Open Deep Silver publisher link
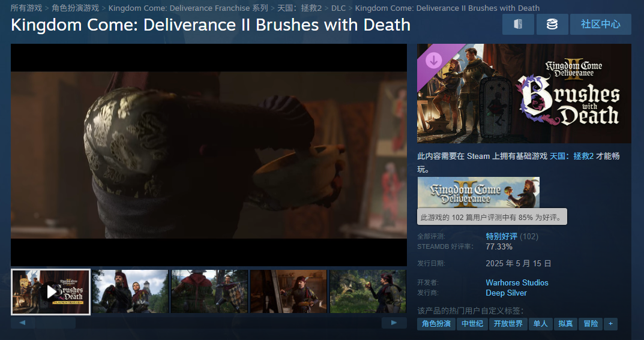This screenshot has width=644, height=340. point(506,293)
